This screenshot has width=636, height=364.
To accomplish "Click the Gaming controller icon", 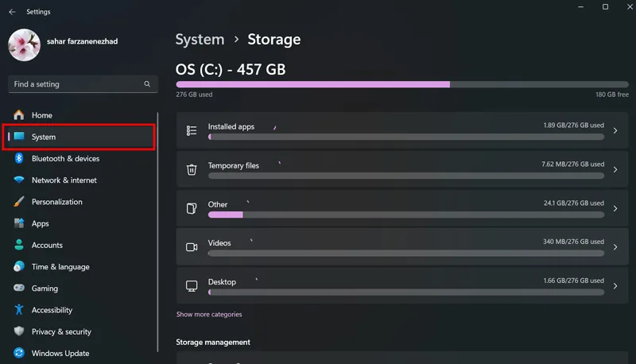I will point(19,288).
